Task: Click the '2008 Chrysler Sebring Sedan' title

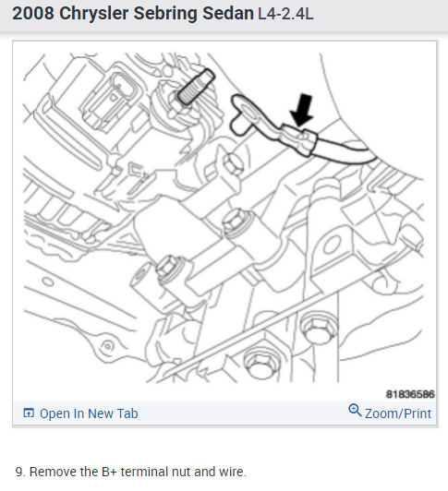Action: tap(133, 14)
